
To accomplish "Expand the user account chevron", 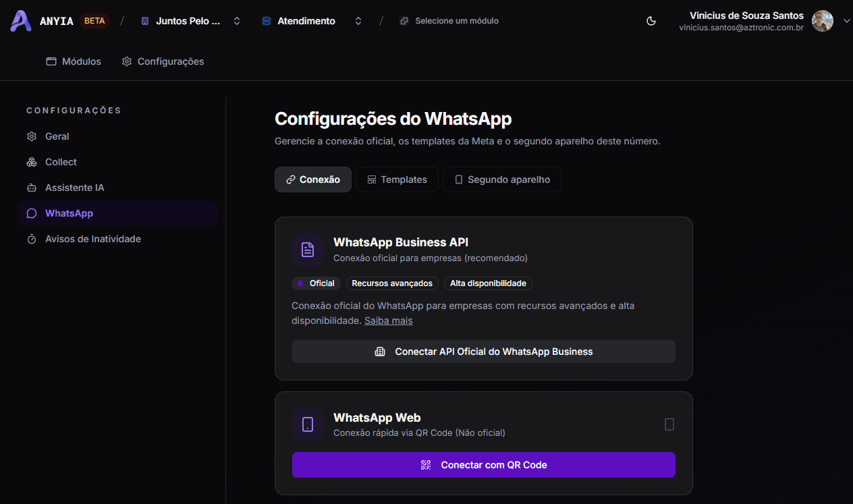I will tap(847, 21).
